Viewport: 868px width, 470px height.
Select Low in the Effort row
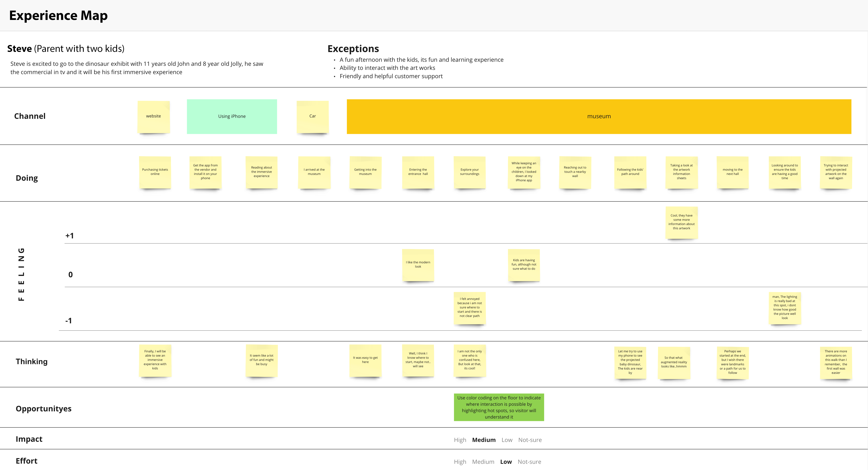click(x=506, y=462)
